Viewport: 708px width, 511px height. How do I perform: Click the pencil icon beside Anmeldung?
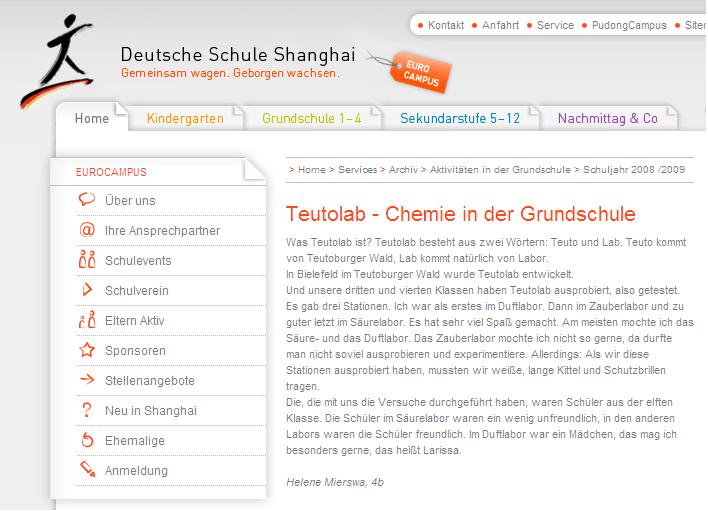(87, 469)
